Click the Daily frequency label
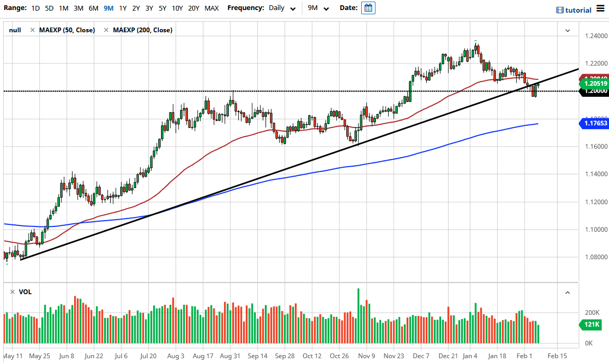This screenshot has height=364, width=609. point(277,8)
